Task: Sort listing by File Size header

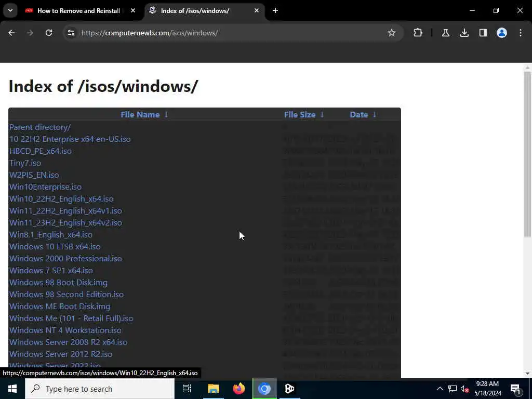Action: (x=300, y=115)
